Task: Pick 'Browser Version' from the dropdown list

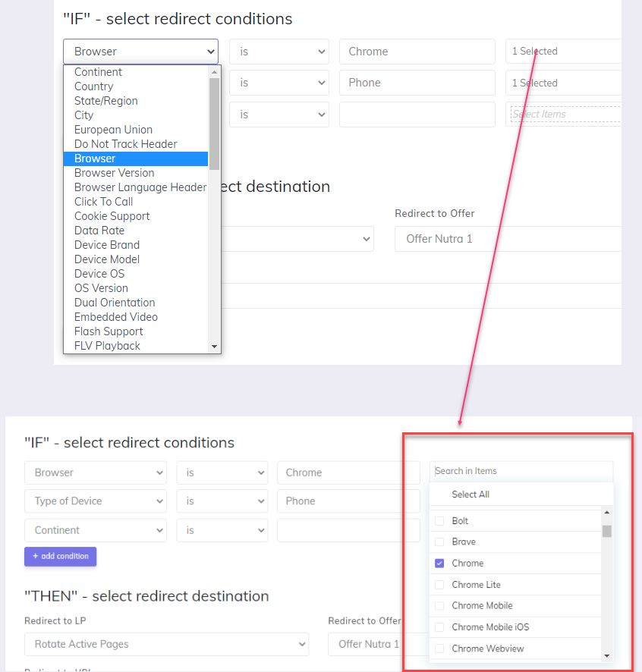Action: point(114,173)
